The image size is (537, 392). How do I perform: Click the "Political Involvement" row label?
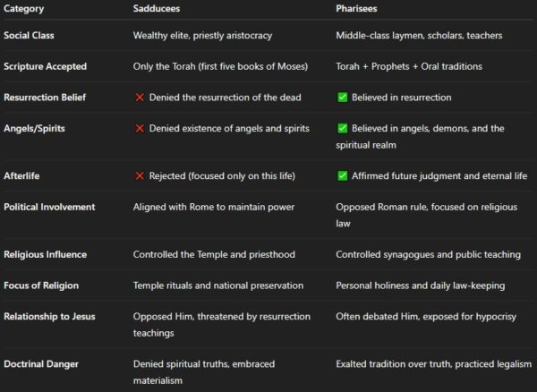pos(49,208)
